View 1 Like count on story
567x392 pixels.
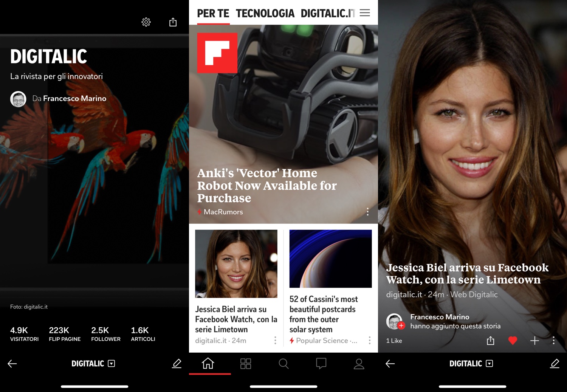tap(394, 341)
